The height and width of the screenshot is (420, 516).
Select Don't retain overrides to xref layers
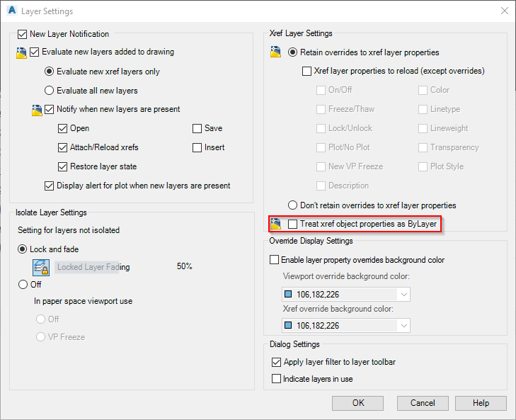tap(292, 205)
